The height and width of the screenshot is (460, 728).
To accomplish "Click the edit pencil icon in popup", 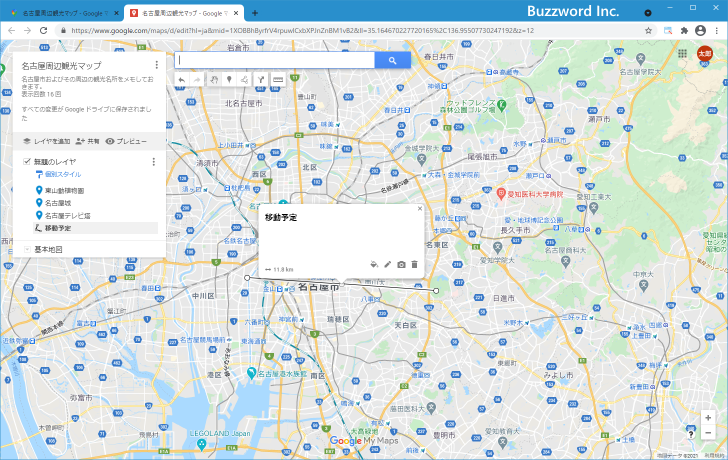I will coord(388,265).
